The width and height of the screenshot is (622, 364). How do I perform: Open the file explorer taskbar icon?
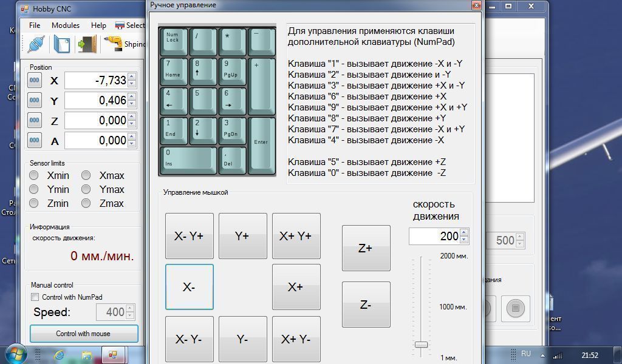(86, 355)
